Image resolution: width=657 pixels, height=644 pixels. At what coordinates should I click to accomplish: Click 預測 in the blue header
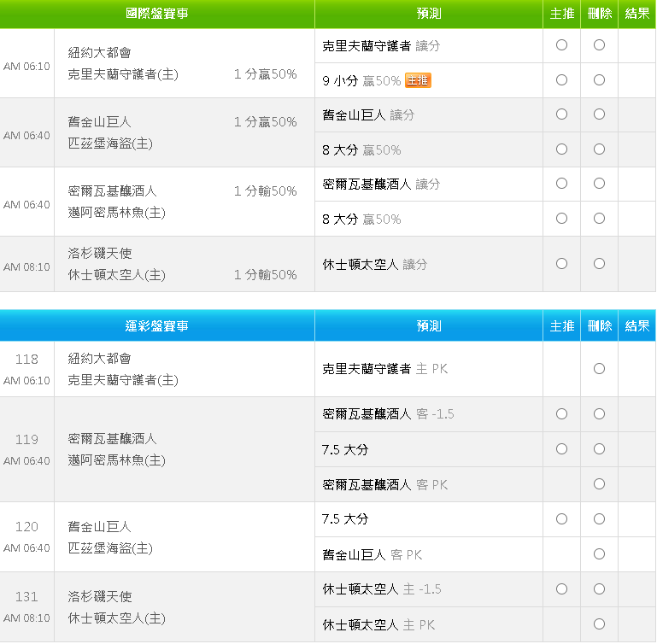click(429, 325)
